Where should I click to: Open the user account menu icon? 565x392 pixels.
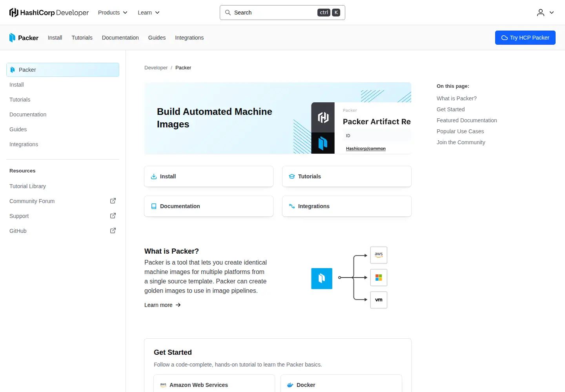(x=541, y=13)
